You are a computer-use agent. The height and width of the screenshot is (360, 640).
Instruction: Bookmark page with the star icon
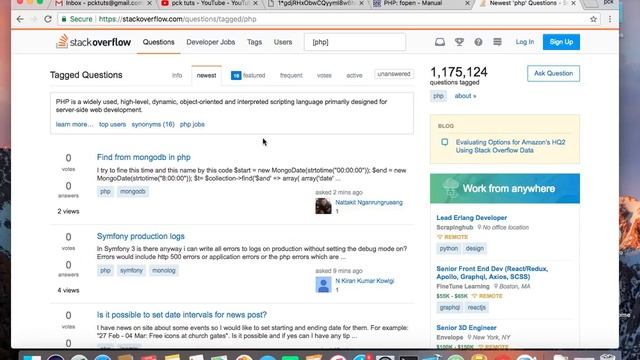(593, 19)
